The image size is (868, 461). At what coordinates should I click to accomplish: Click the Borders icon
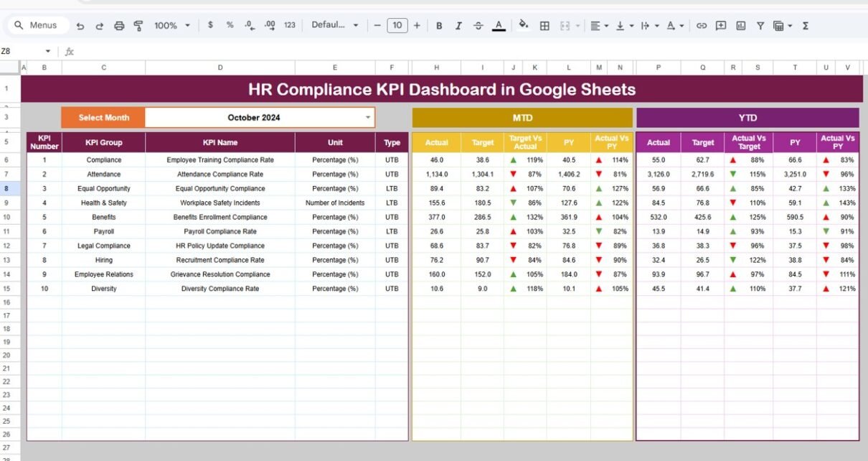pyautogui.click(x=544, y=25)
